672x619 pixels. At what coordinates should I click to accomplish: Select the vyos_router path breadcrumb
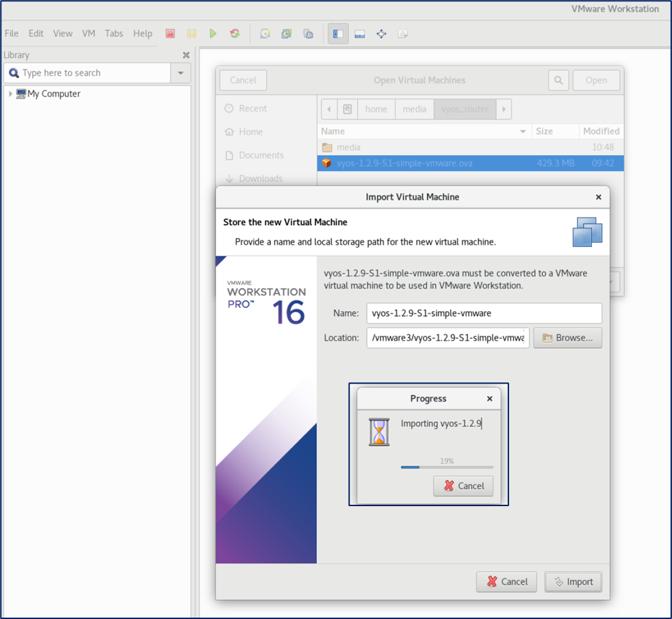coord(465,109)
